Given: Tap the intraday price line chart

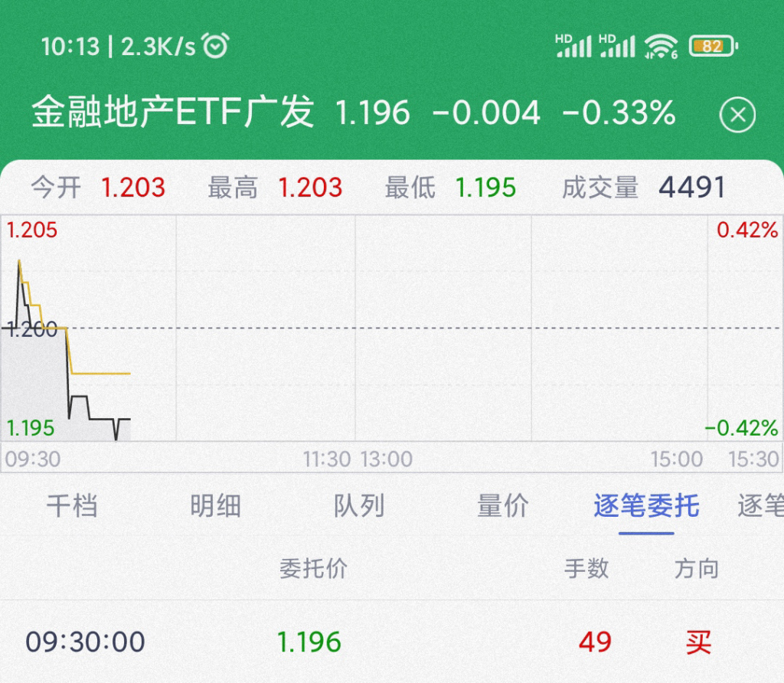Looking at the screenshot, I should coord(392,328).
